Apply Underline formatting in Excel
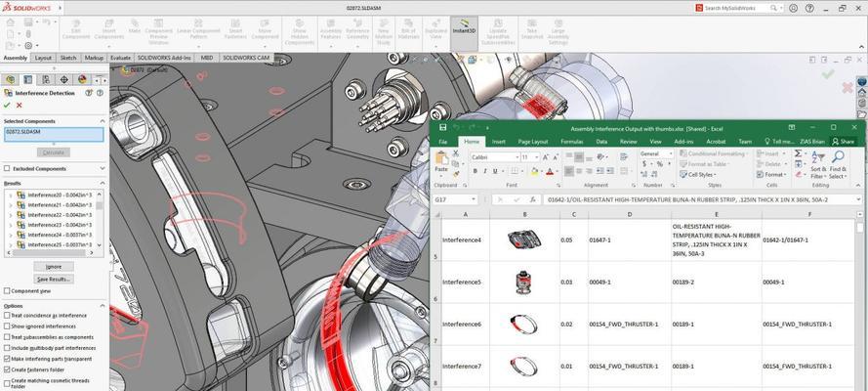 (x=497, y=171)
